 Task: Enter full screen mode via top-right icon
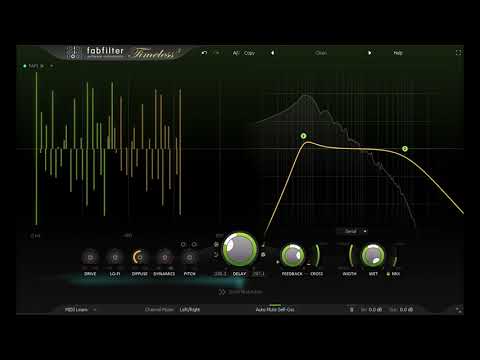tap(459, 53)
